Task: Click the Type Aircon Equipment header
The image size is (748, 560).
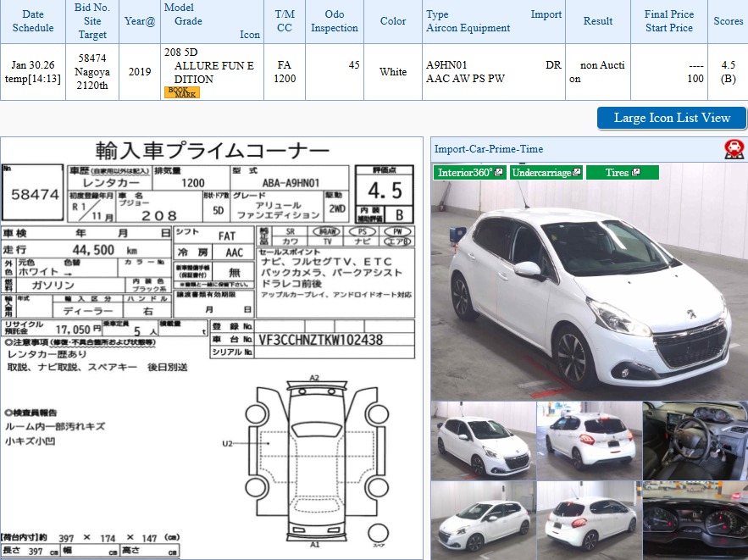Action: pyautogui.click(x=494, y=21)
